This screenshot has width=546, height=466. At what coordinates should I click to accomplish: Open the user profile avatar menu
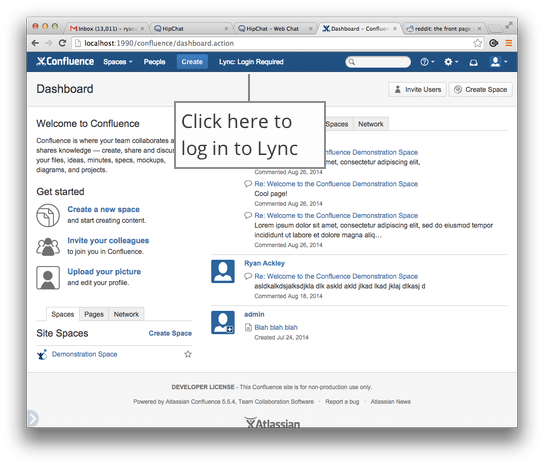[498, 62]
